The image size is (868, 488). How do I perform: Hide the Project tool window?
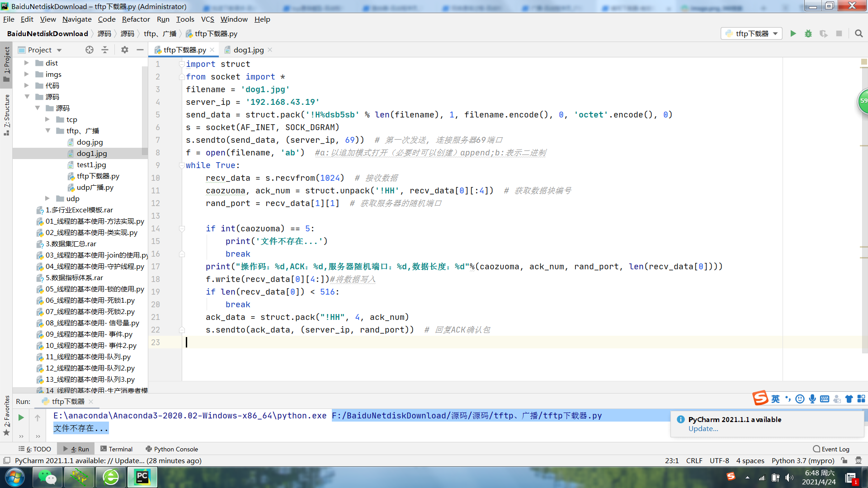point(140,50)
